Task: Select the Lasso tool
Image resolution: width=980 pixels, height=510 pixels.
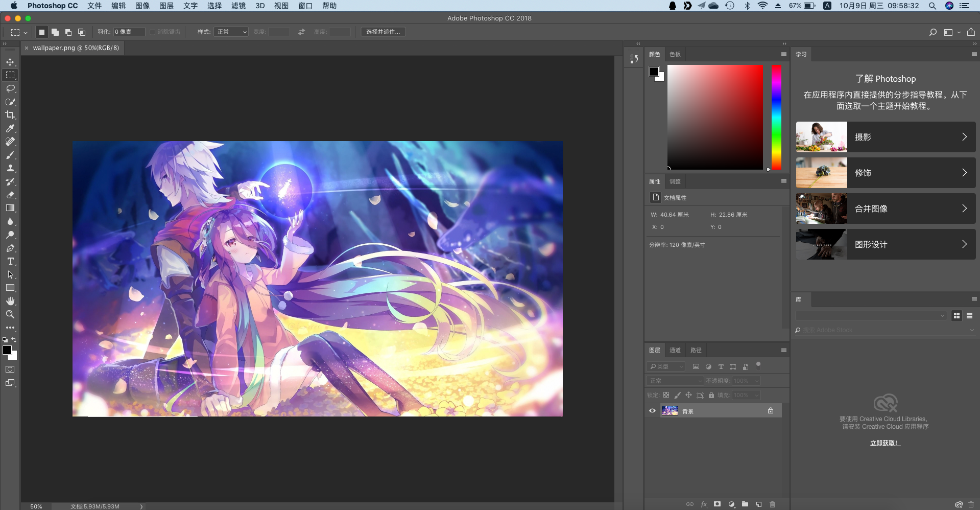Action: tap(10, 88)
